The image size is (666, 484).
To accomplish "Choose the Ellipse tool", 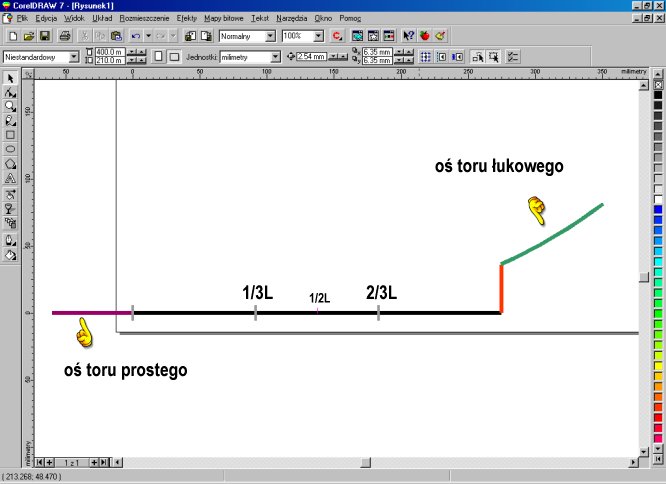I will [x=10, y=149].
